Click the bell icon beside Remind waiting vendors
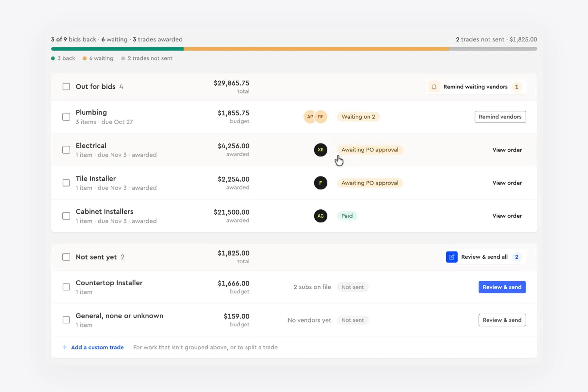Viewport: 588px width, 392px height. (434, 87)
